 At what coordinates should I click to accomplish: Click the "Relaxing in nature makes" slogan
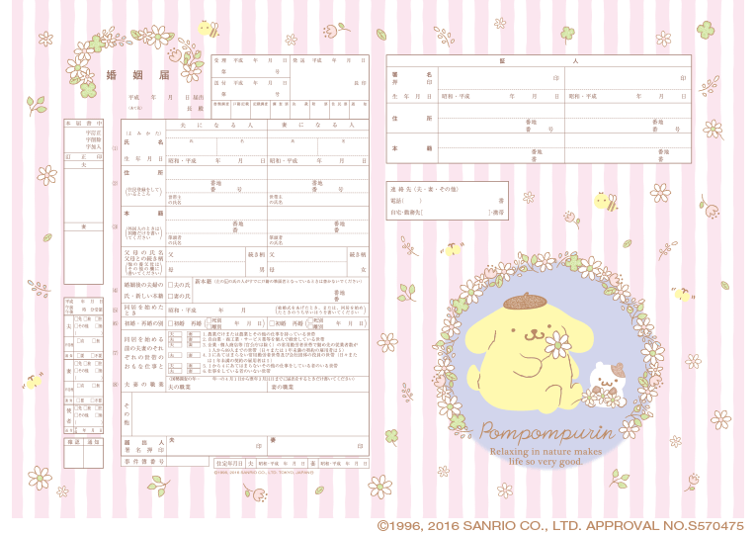[x=546, y=452]
